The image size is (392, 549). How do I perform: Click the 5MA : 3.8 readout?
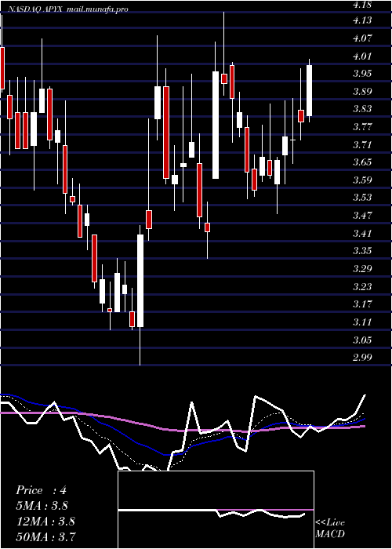point(42,506)
